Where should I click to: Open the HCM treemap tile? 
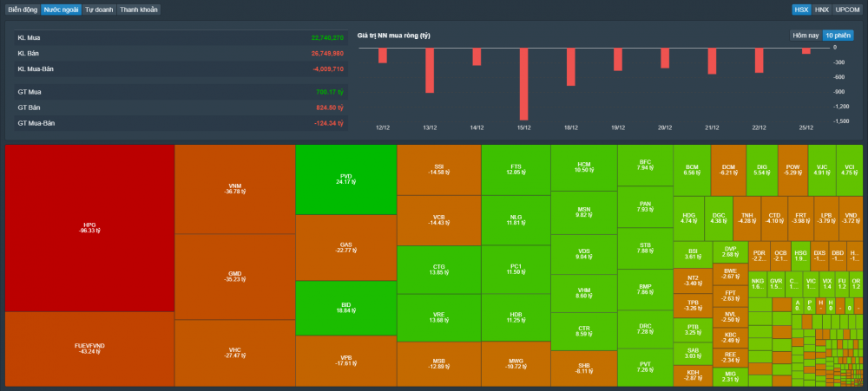584,168
